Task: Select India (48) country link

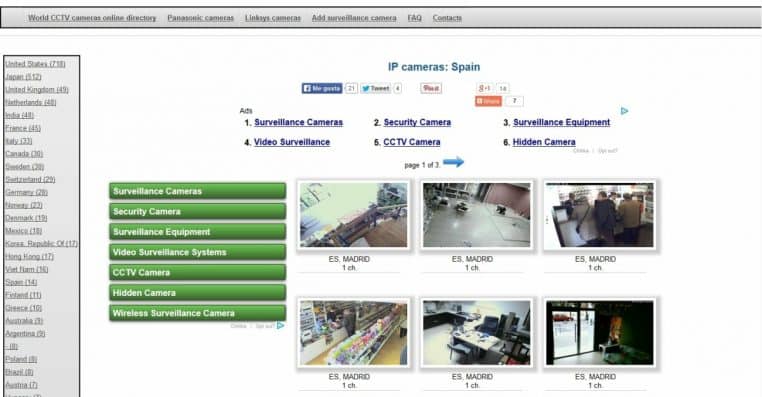Action: click(19, 115)
